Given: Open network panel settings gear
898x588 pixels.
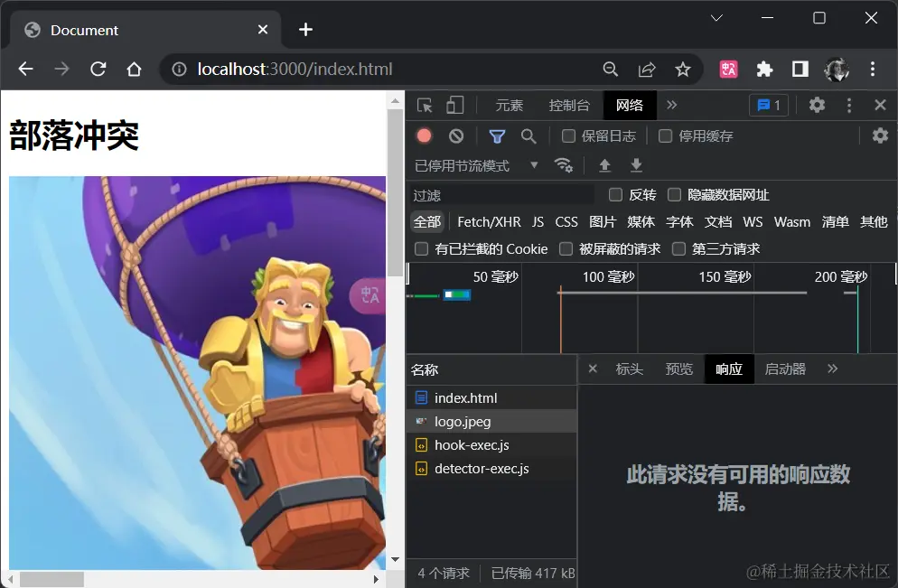Looking at the screenshot, I should [880, 135].
